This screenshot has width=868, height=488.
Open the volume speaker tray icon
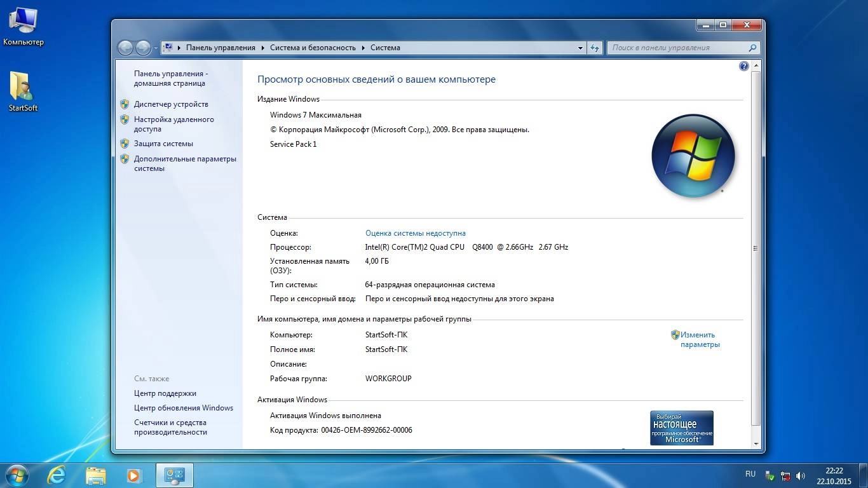coord(801,476)
